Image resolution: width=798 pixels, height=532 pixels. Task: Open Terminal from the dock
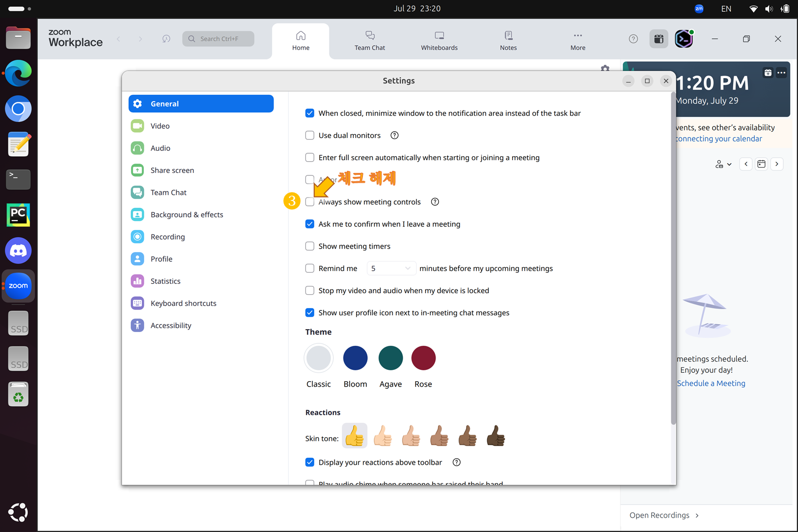18,180
